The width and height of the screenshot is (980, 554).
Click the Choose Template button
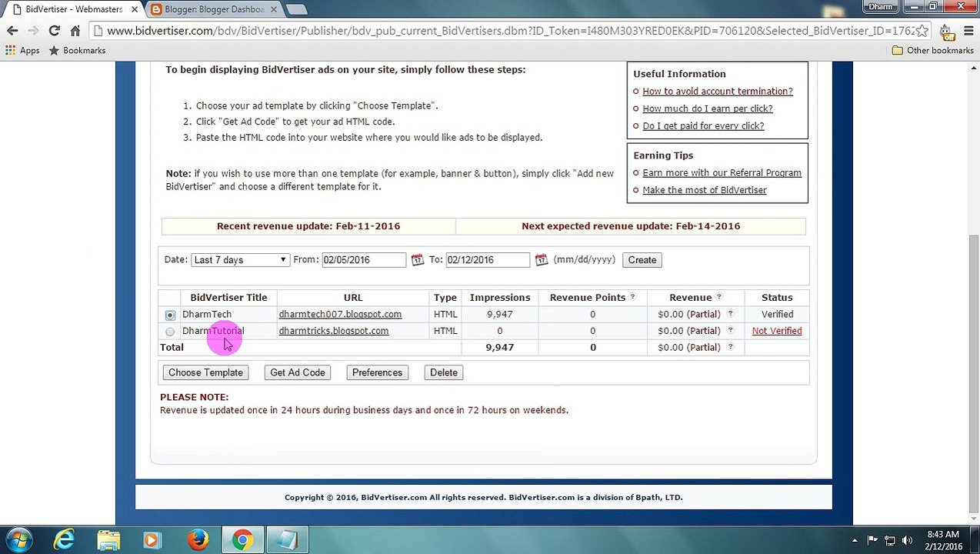pyautogui.click(x=205, y=372)
